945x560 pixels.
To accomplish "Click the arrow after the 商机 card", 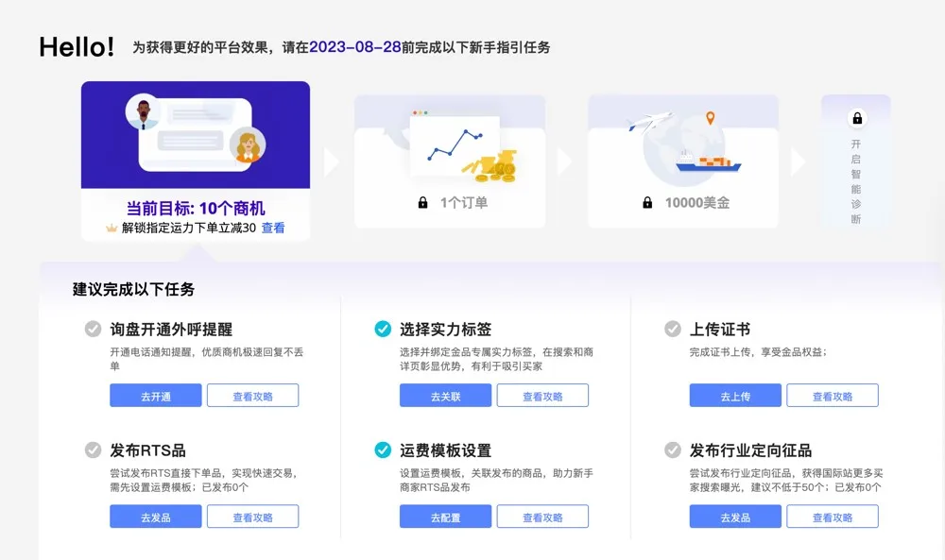I will point(331,161).
